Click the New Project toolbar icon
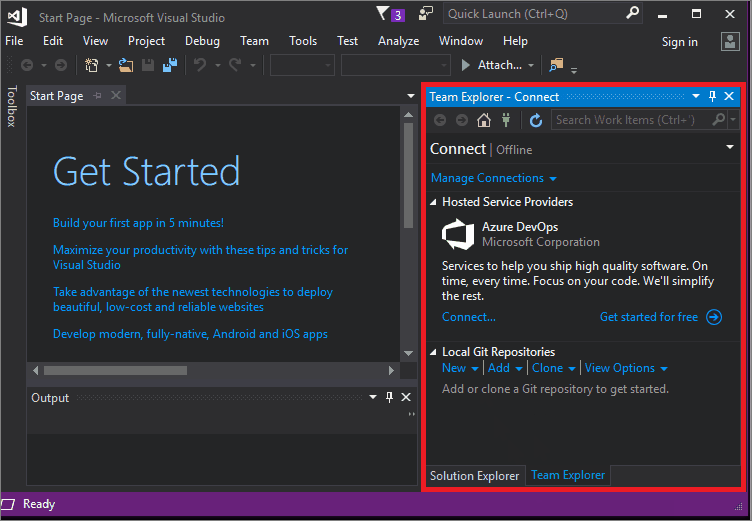Viewport: 752px width, 521px height. coord(92,65)
